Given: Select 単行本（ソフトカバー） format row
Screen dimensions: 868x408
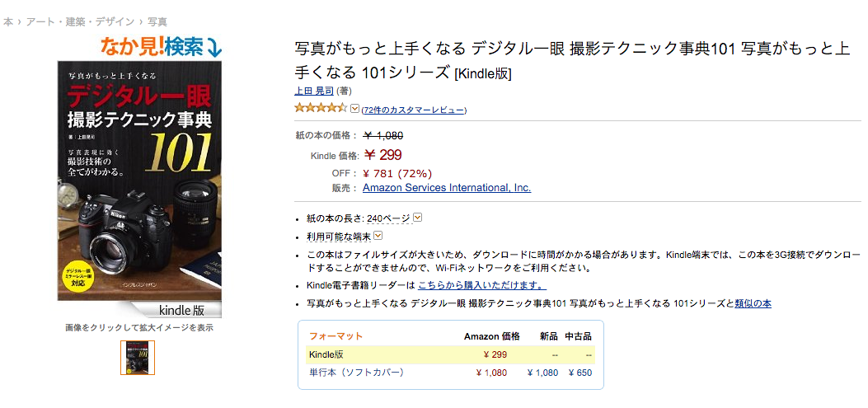Looking at the screenshot, I should coord(450,373).
